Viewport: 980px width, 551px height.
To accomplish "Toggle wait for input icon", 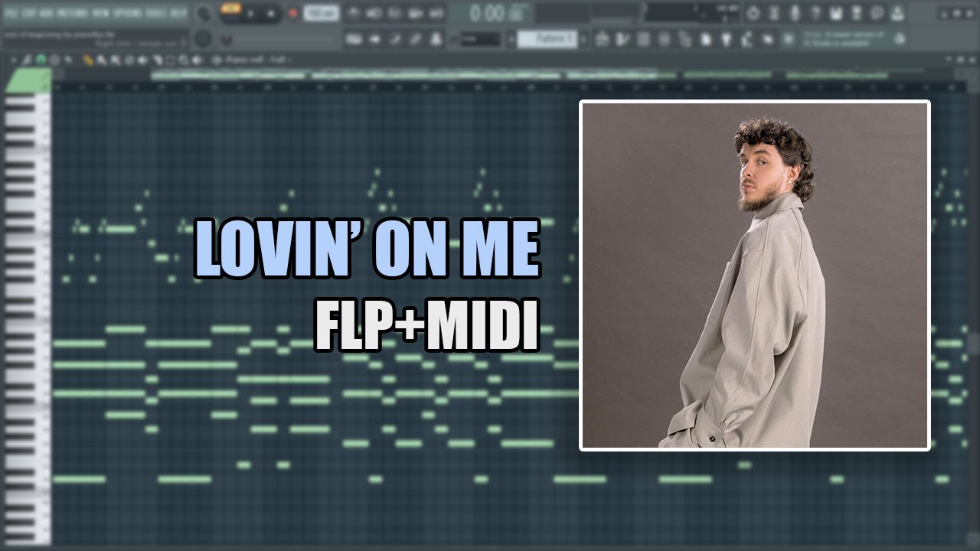I will pyautogui.click(x=374, y=14).
